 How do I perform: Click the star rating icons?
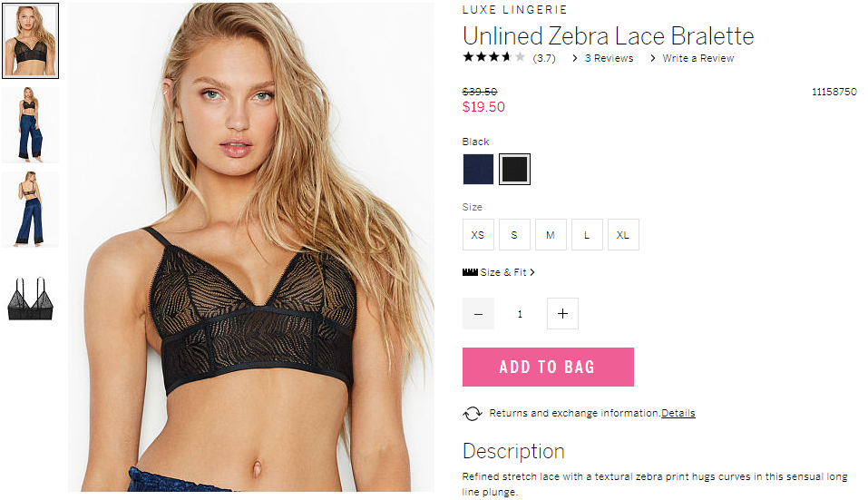click(x=493, y=57)
